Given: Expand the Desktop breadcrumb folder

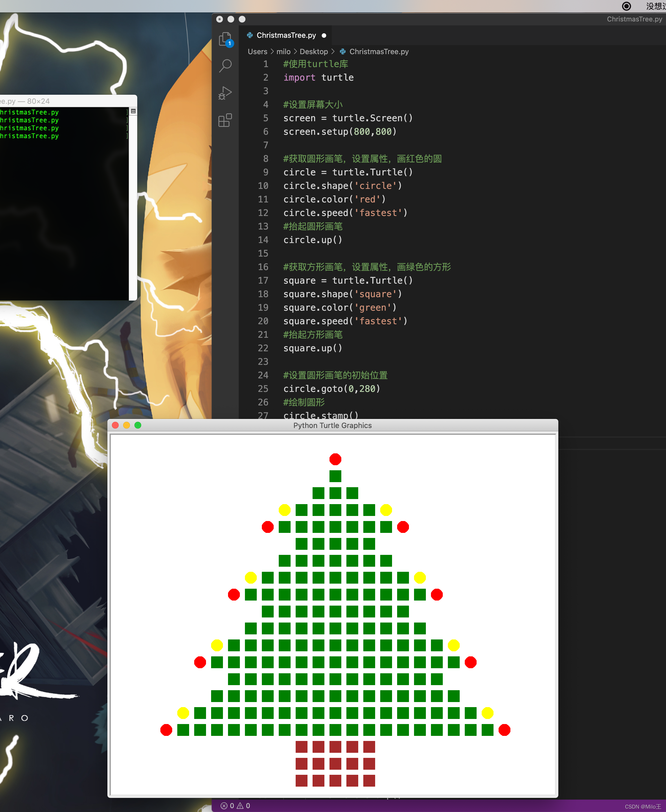Looking at the screenshot, I should (x=313, y=51).
